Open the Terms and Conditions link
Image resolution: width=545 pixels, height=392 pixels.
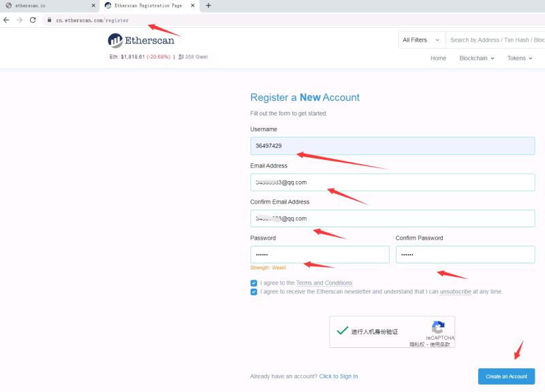[x=324, y=283]
